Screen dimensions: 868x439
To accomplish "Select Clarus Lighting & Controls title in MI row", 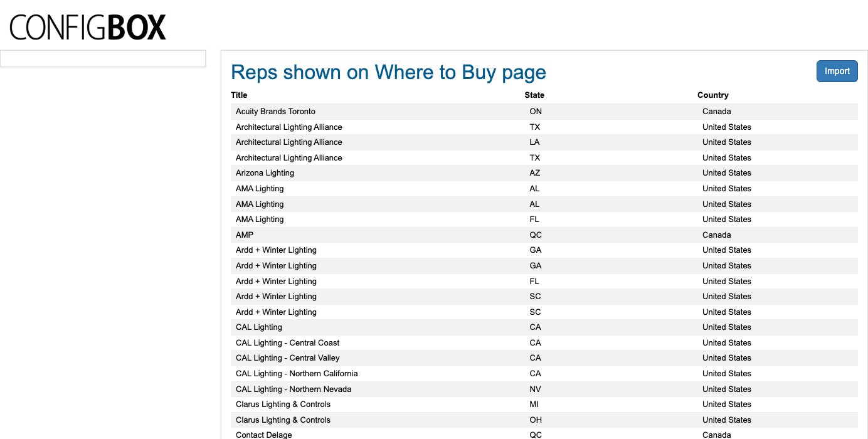I will tap(283, 405).
